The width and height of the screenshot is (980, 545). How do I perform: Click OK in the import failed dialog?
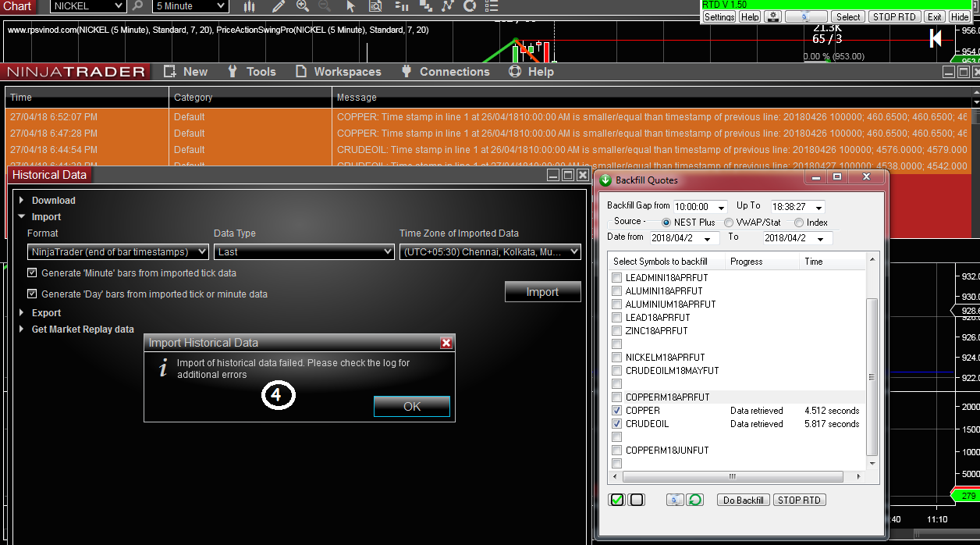(412, 406)
